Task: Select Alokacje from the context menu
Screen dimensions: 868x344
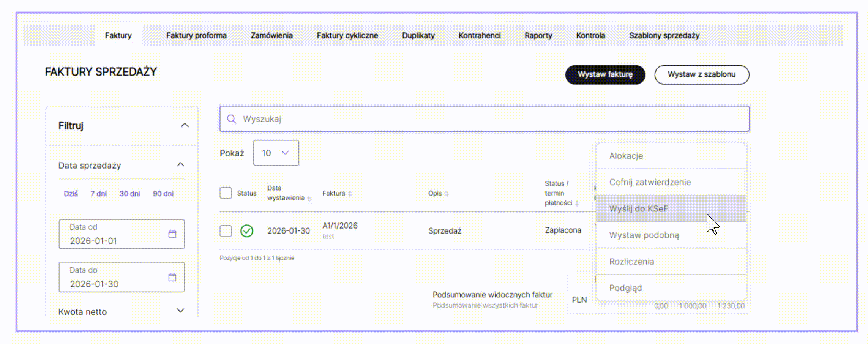Action: tap(671, 156)
